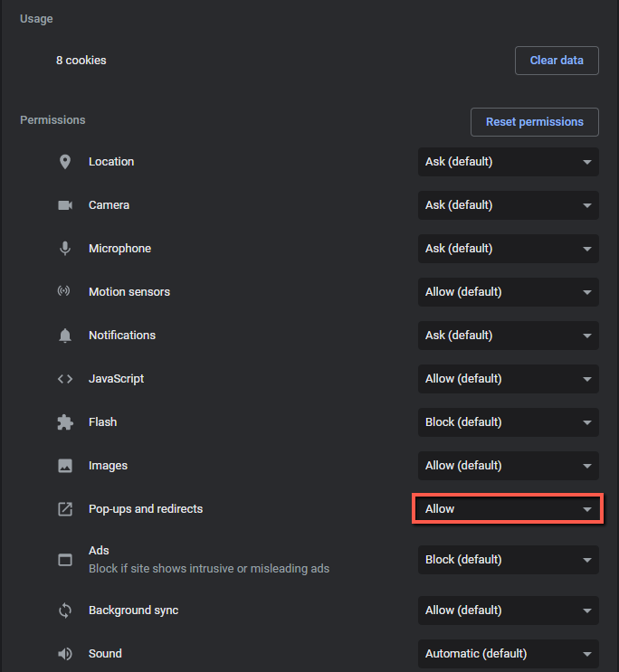
Task: Click the Pop-ups and redirects icon
Action: click(x=65, y=509)
